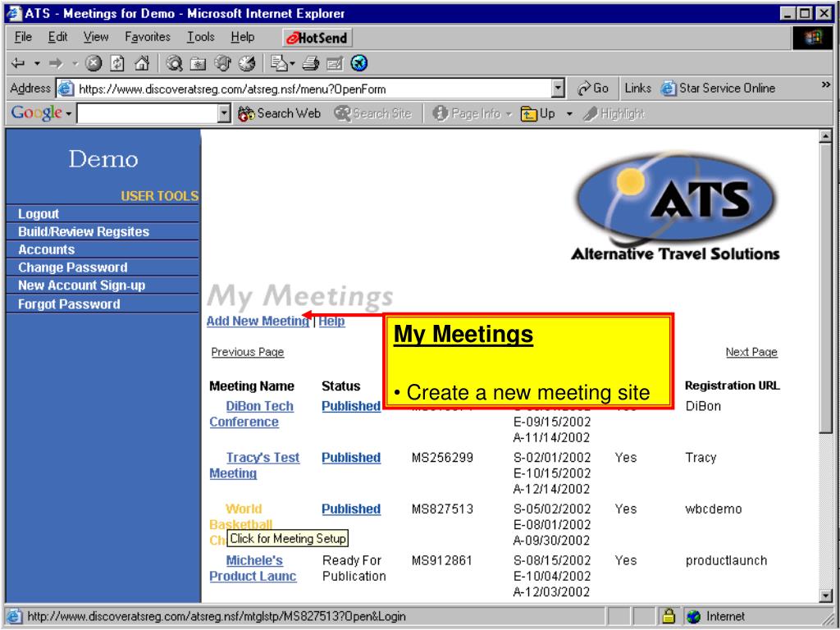This screenshot has height=630, width=840.
Task: Click the Up folder Google toolbar button
Action: [538, 113]
